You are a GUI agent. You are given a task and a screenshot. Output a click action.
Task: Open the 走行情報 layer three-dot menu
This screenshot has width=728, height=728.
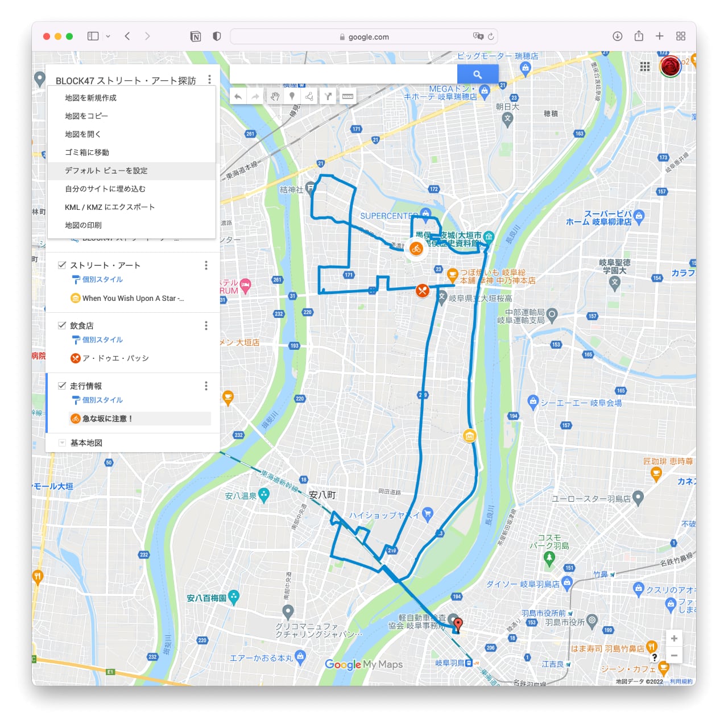click(206, 386)
